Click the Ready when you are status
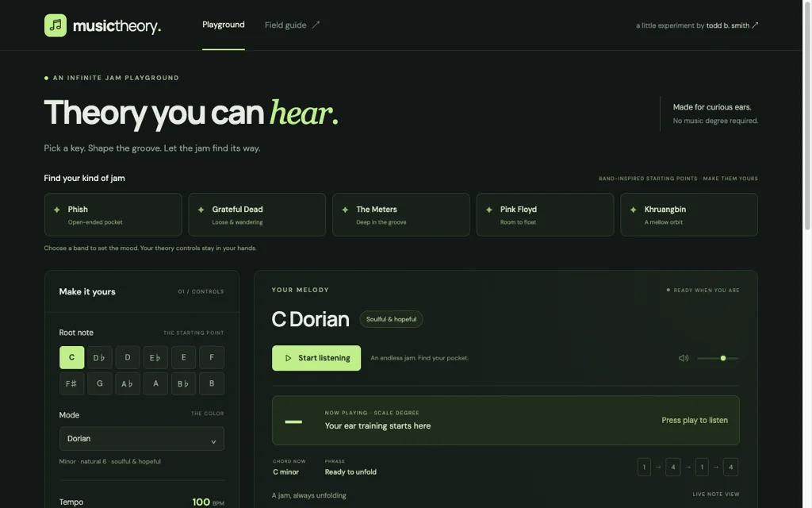 click(x=703, y=291)
